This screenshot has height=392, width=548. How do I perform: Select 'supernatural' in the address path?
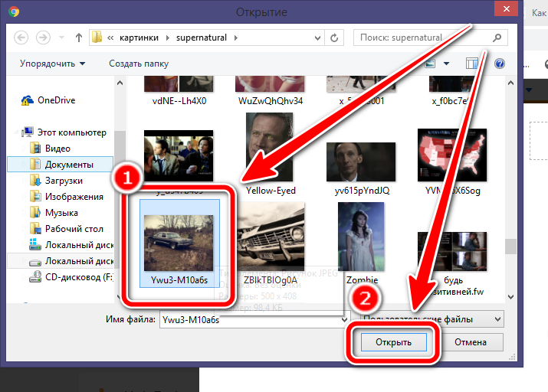202,38
